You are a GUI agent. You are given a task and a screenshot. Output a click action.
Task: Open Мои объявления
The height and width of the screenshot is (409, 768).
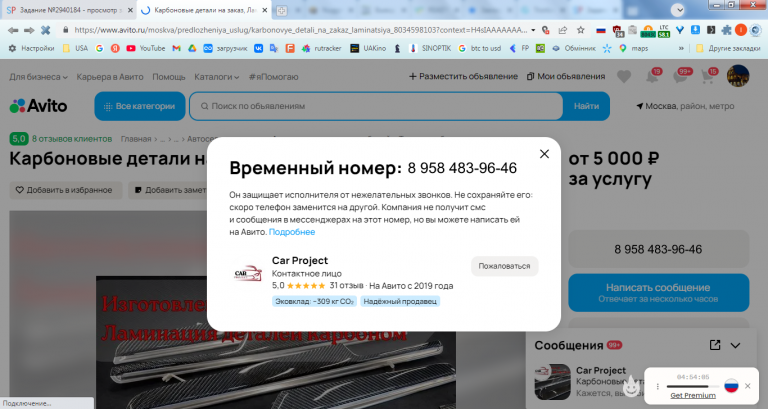(x=566, y=76)
